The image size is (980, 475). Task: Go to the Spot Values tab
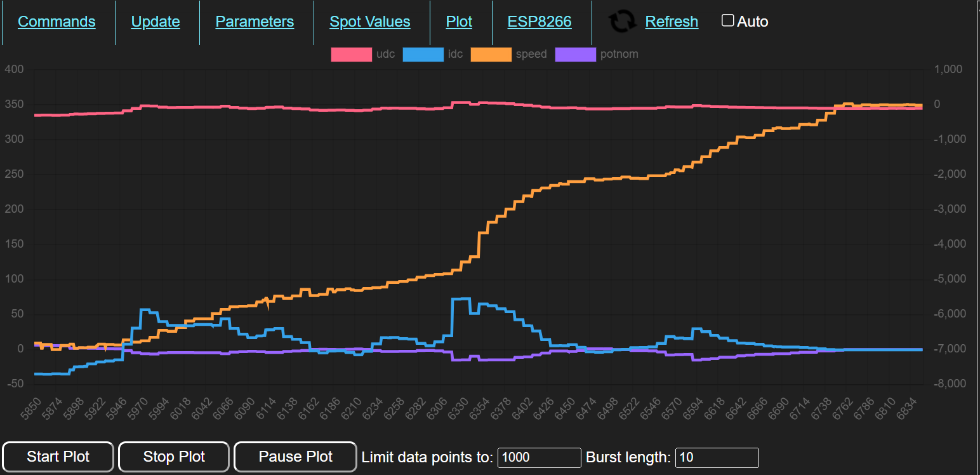[x=370, y=22]
